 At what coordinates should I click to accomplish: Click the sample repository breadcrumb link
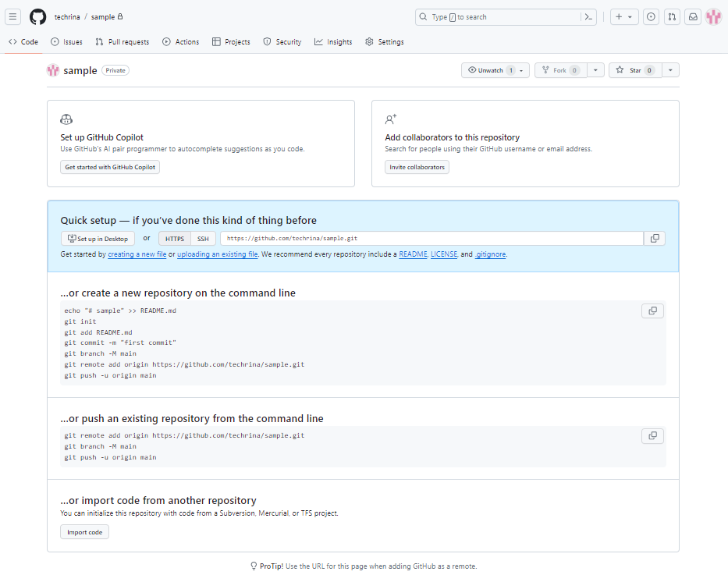103,16
